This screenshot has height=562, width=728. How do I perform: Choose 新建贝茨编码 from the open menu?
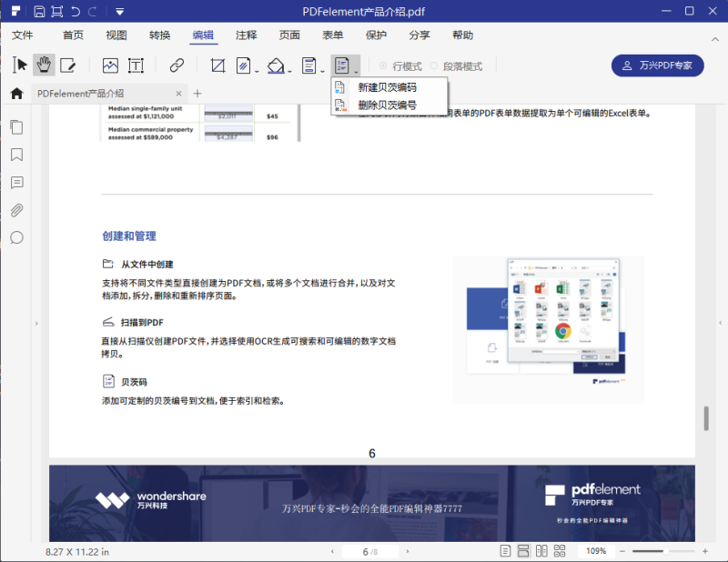tap(389, 89)
